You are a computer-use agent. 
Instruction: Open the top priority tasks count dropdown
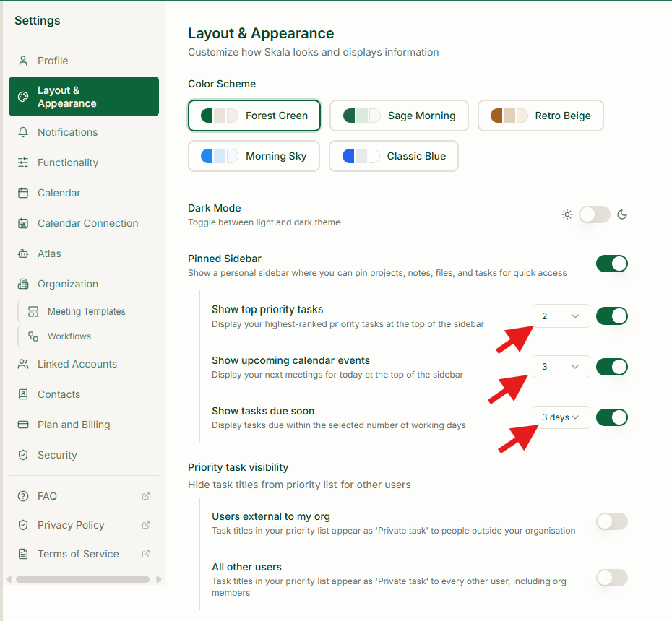[561, 316]
